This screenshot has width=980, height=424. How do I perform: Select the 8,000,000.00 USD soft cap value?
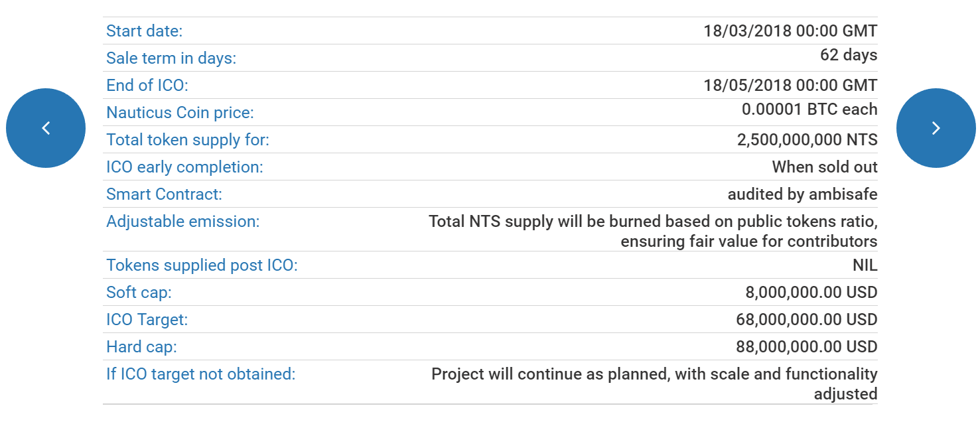pyautogui.click(x=811, y=293)
